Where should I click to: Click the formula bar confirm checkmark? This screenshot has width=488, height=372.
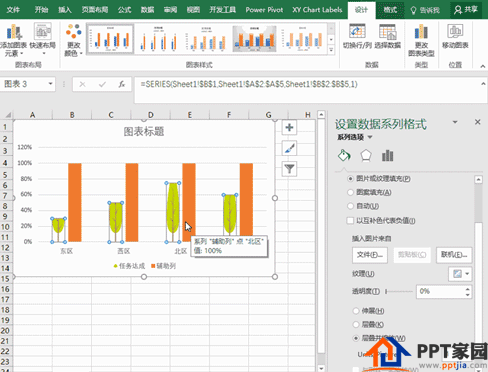tap(102, 85)
